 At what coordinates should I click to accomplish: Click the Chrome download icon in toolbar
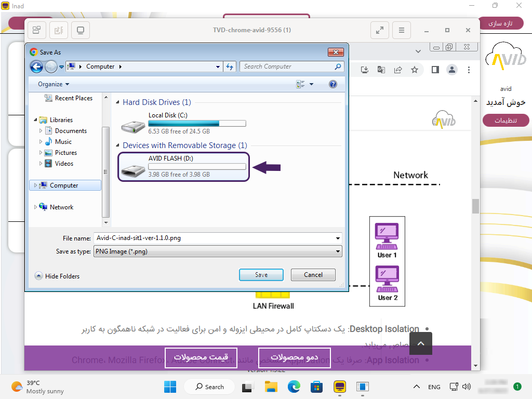pyautogui.click(x=364, y=70)
